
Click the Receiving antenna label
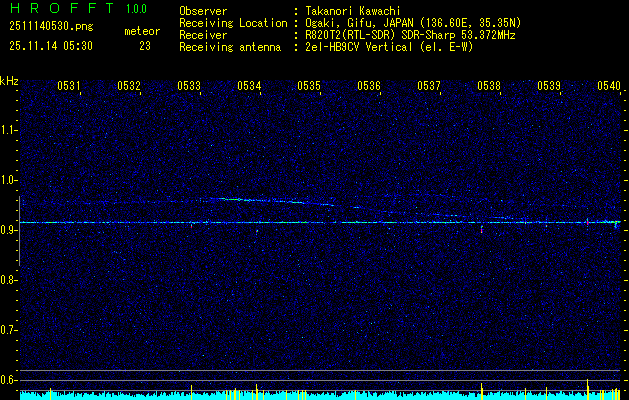[230, 47]
